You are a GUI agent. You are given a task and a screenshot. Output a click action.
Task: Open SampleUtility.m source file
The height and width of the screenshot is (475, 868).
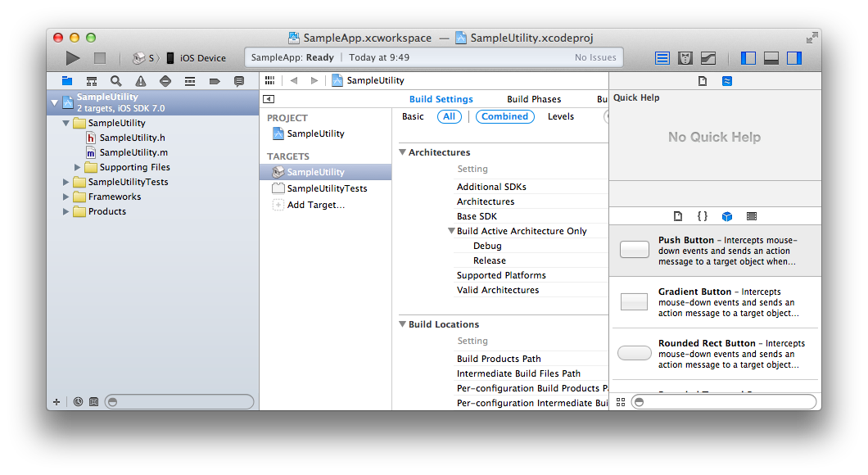(x=127, y=152)
